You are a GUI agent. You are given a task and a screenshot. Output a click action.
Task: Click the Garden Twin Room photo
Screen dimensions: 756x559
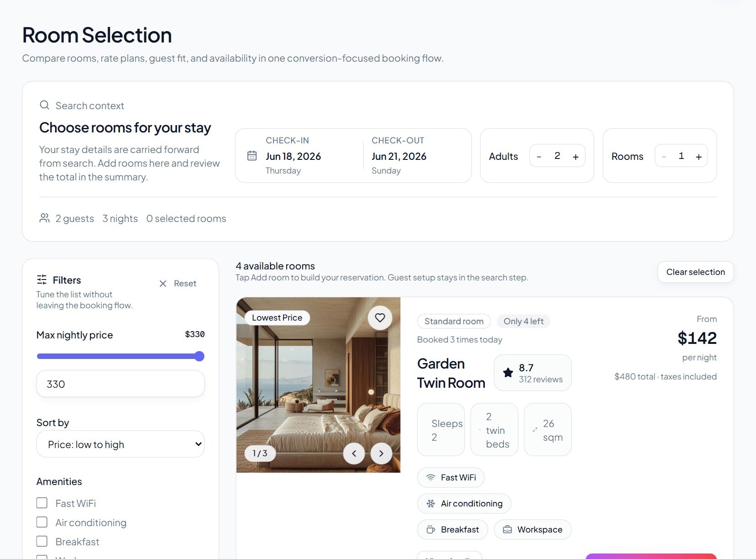[x=318, y=385]
